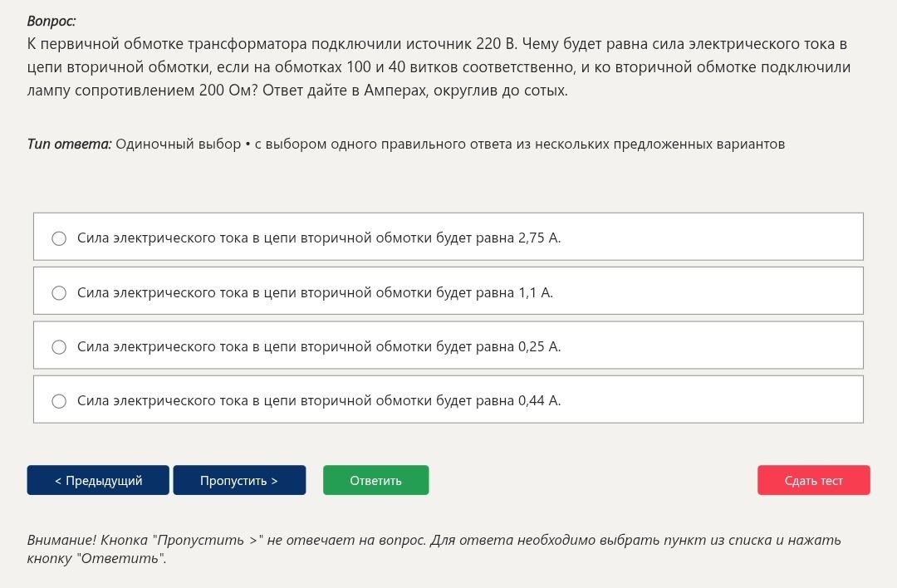
Task: Click answer text ending with 1,1 А
Action: coord(315,293)
